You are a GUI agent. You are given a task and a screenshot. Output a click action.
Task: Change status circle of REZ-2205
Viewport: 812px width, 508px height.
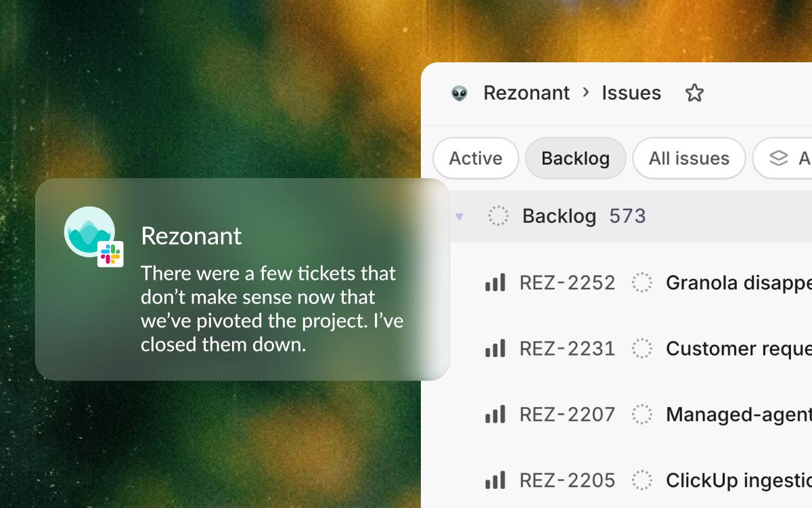(x=641, y=480)
